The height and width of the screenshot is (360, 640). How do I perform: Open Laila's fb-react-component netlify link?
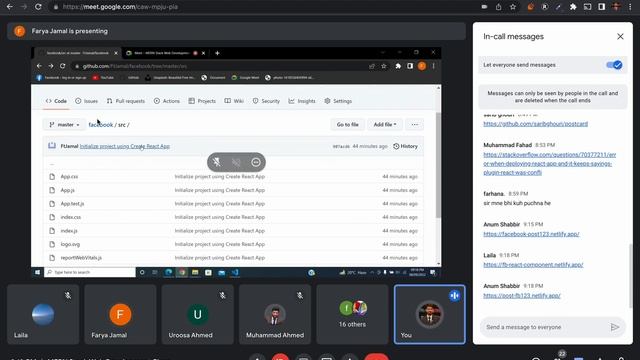(x=533, y=264)
